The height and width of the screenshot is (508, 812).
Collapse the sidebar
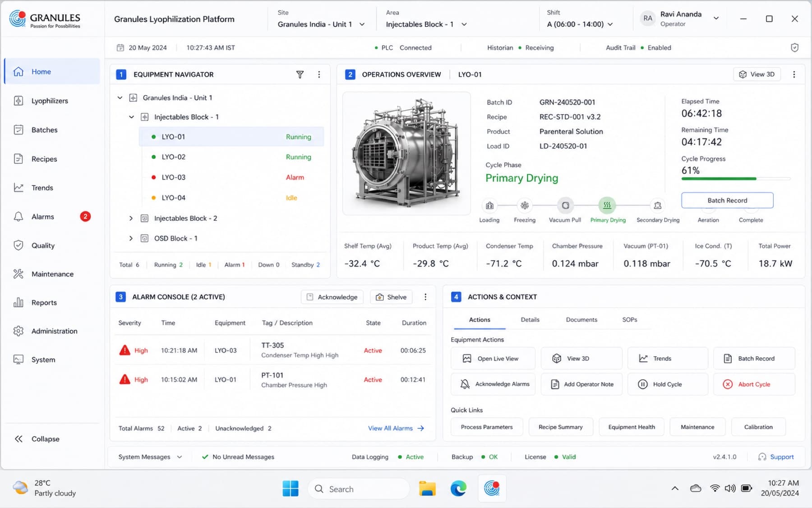pos(38,439)
